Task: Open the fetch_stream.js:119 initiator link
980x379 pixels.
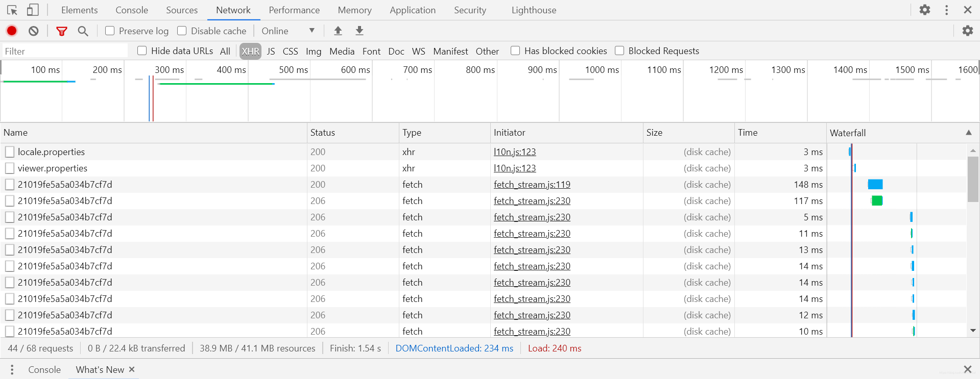Action: 532,185
